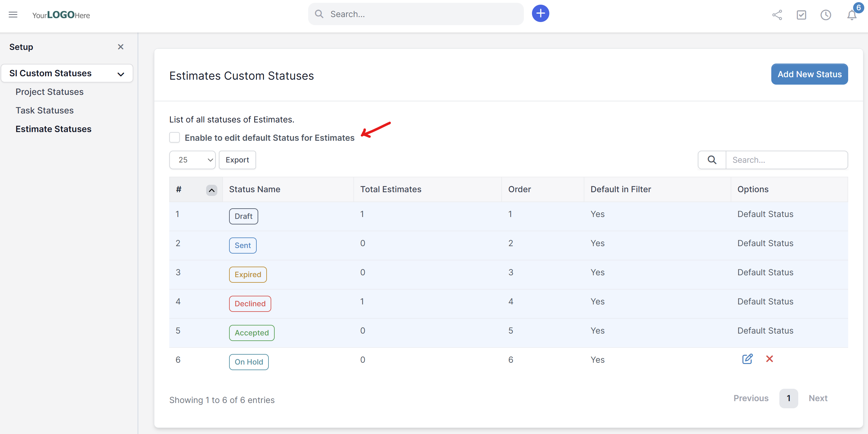868x434 pixels.
Task: Click the share icon in the top bar
Action: coord(777,15)
